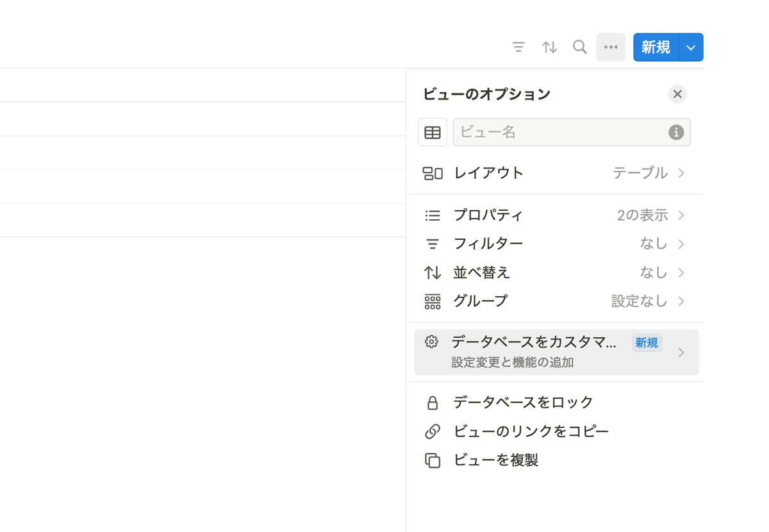Click the 設定変更と機能の追加 subtitle
Screen dimensions: 769x532
pyautogui.click(x=512, y=362)
